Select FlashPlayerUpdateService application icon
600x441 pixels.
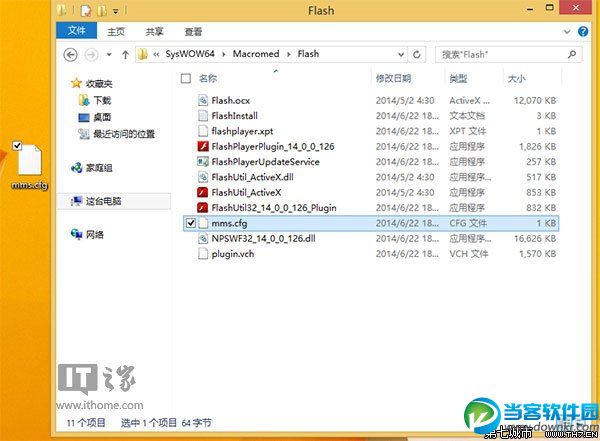[203, 162]
